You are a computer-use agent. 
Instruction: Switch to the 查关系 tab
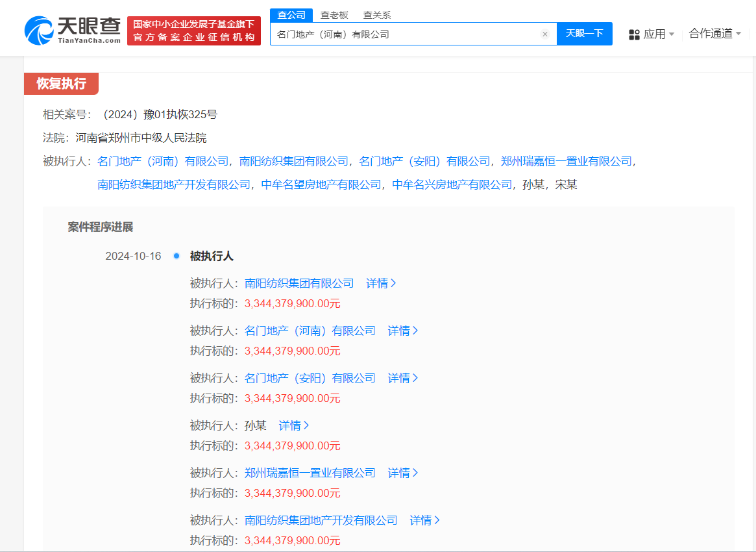coord(376,15)
